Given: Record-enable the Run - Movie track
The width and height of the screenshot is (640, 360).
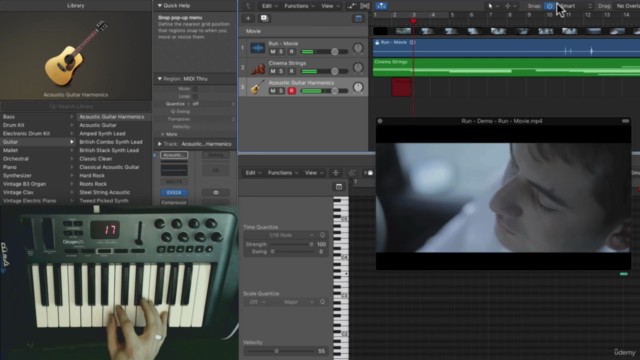Looking at the screenshot, I should pyautogui.click(x=291, y=52).
